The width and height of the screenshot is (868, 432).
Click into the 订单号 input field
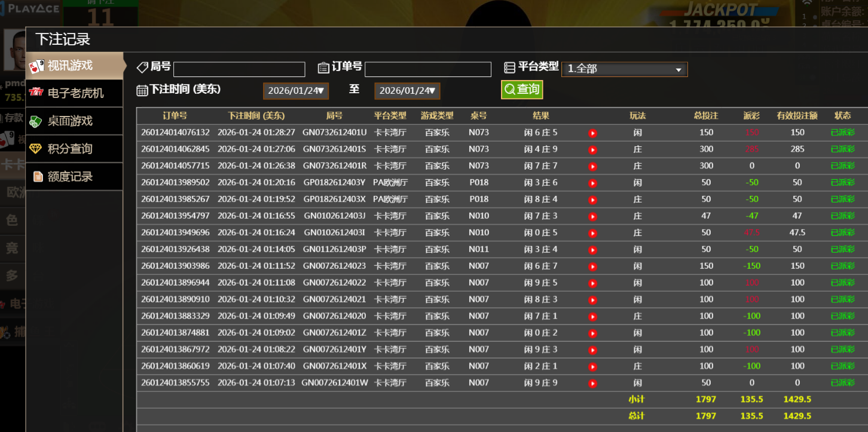coord(427,69)
